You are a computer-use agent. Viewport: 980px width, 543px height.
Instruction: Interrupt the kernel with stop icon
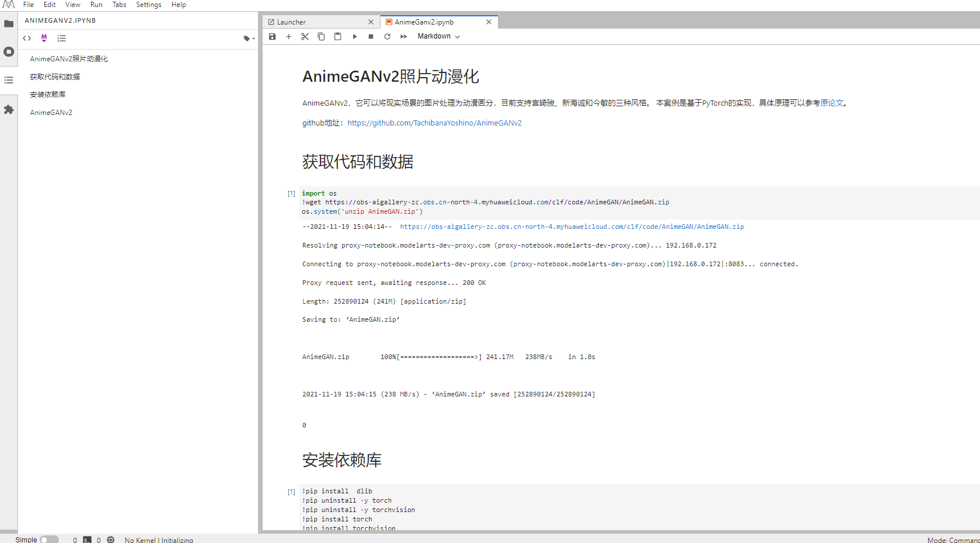point(371,36)
